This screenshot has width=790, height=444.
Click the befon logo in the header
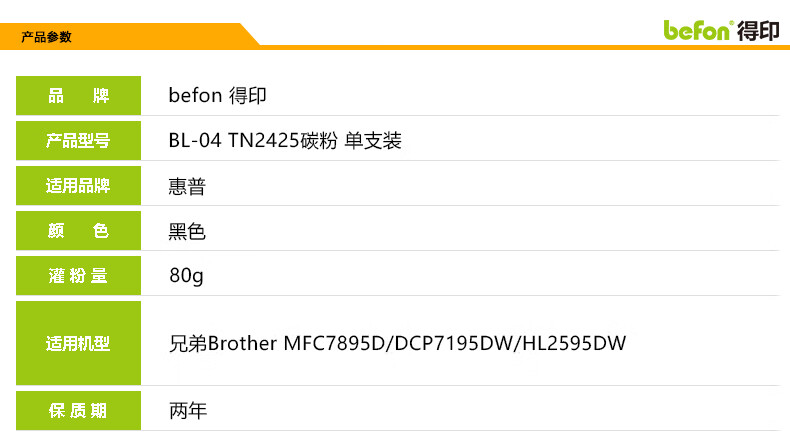(x=698, y=30)
